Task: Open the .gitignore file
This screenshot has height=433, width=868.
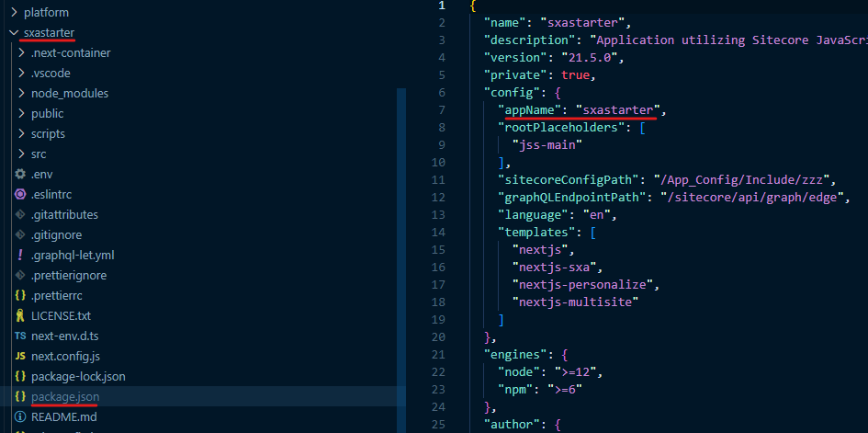Action: [x=56, y=234]
